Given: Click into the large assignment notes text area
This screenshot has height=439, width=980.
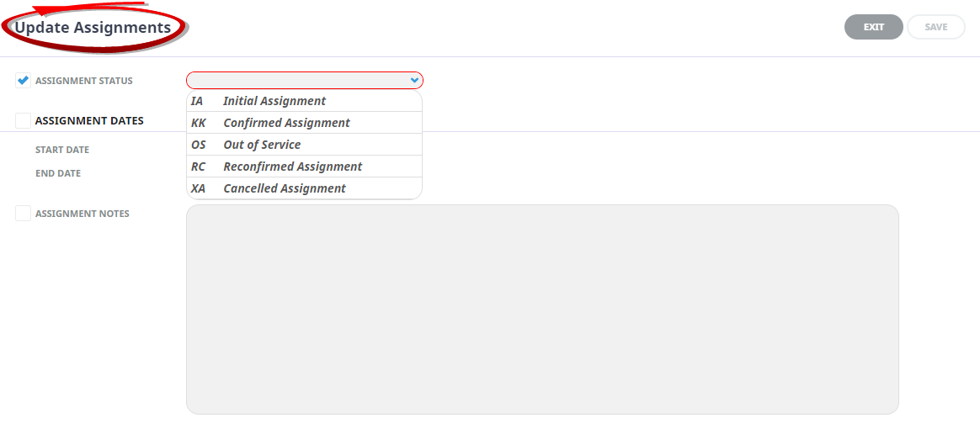Looking at the screenshot, I should coord(542,309).
